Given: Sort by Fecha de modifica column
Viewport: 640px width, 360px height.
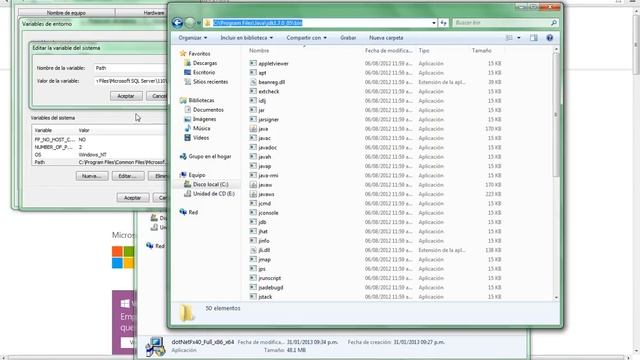Looking at the screenshot, I should coord(389,51).
